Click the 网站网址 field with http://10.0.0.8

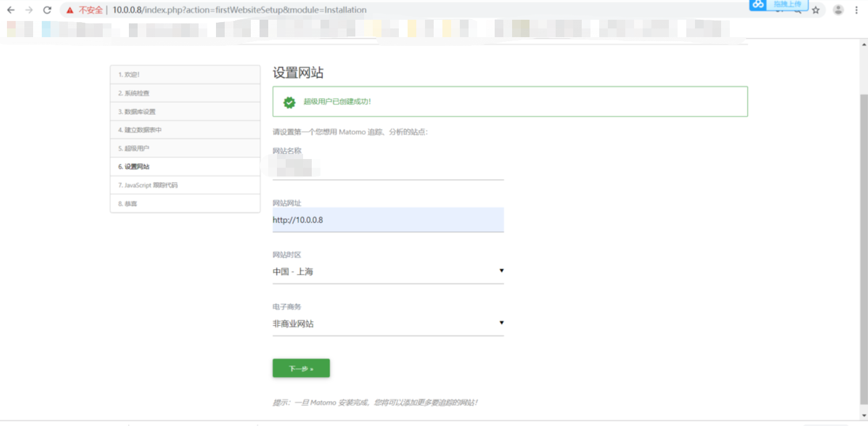(388, 220)
